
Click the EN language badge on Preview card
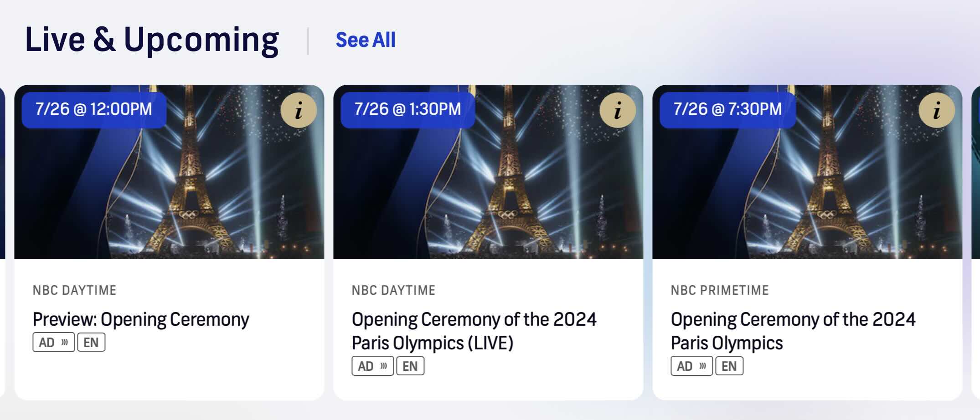[92, 342]
